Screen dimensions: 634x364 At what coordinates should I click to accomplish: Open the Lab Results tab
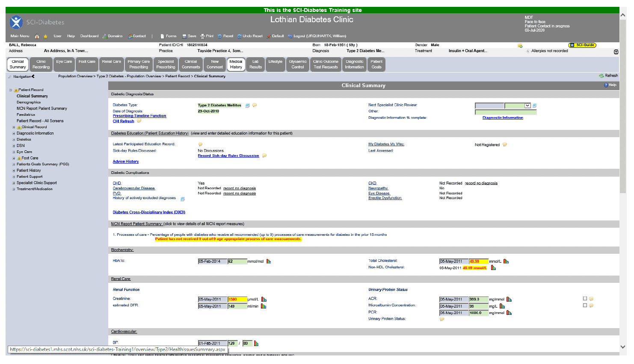[x=255, y=65]
